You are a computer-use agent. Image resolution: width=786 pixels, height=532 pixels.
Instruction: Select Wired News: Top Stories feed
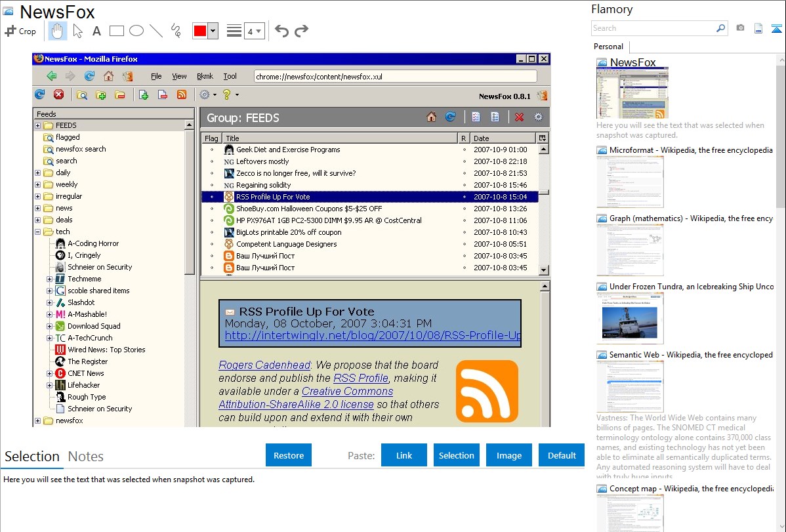(106, 350)
